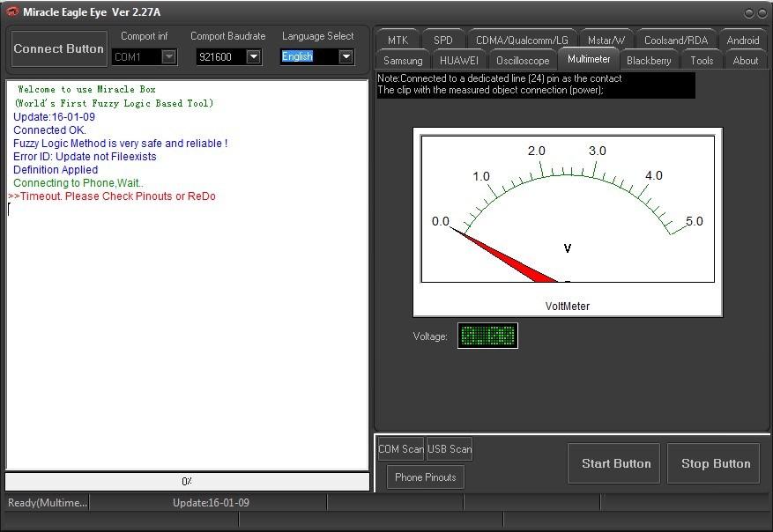Open the Android tab
The height and width of the screenshot is (532, 773).
pyautogui.click(x=742, y=41)
